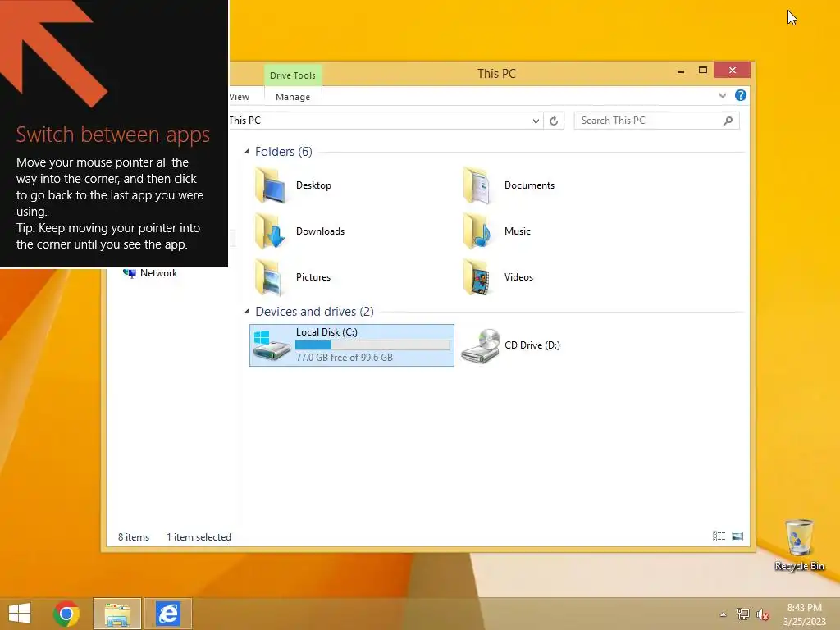Open the Music folder icon

[x=478, y=231]
